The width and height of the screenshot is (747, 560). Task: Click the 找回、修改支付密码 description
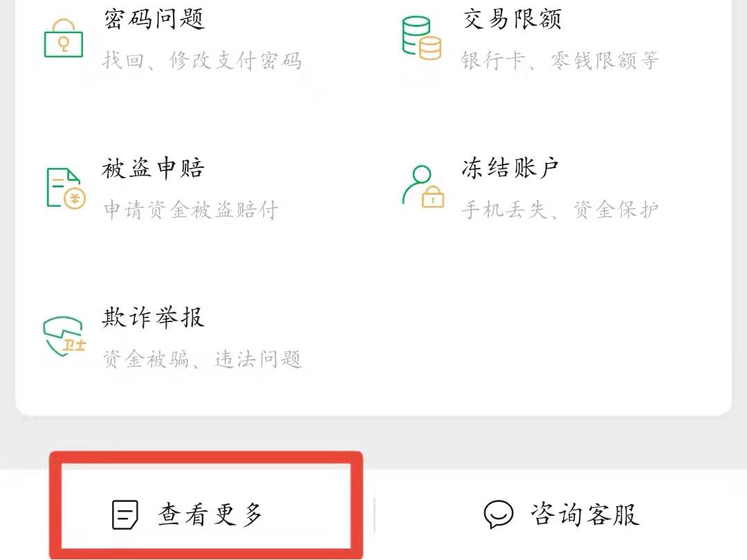[x=203, y=61]
